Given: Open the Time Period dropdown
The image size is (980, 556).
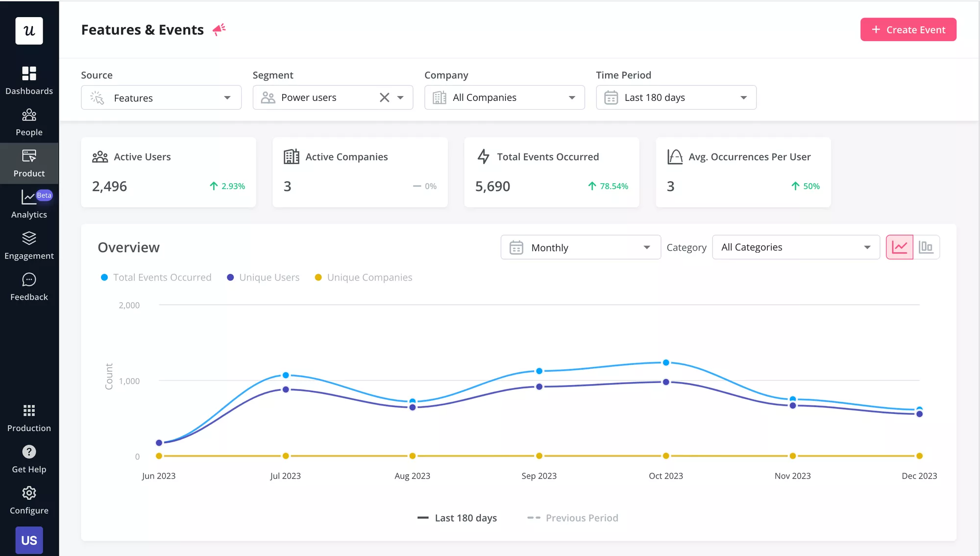Looking at the screenshot, I should click(676, 97).
